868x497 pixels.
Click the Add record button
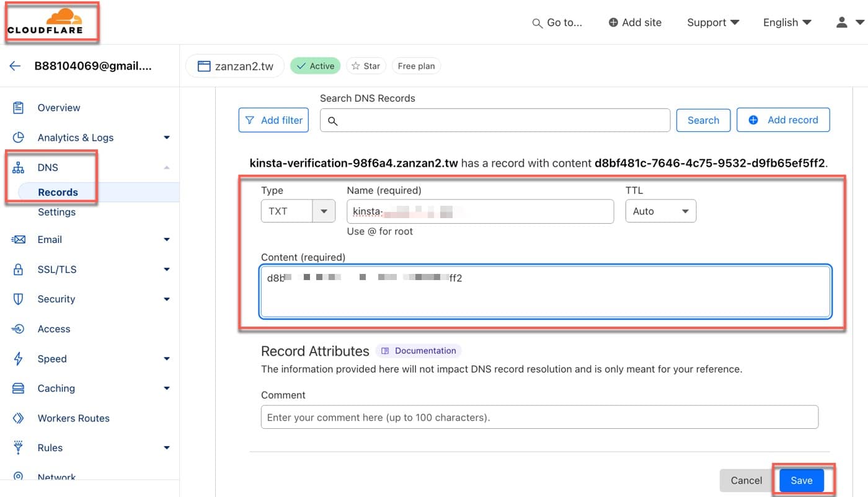pyautogui.click(x=783, y=120)
